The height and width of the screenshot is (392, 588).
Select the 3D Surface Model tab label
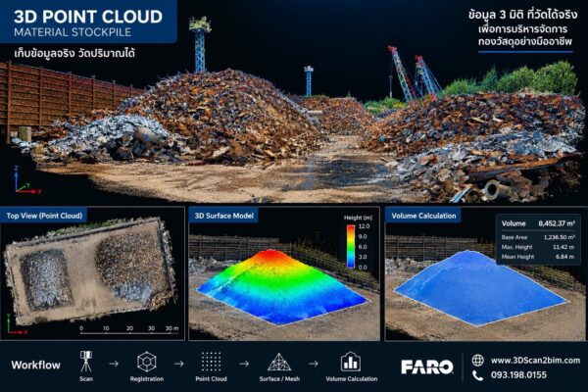click(223, 216)
